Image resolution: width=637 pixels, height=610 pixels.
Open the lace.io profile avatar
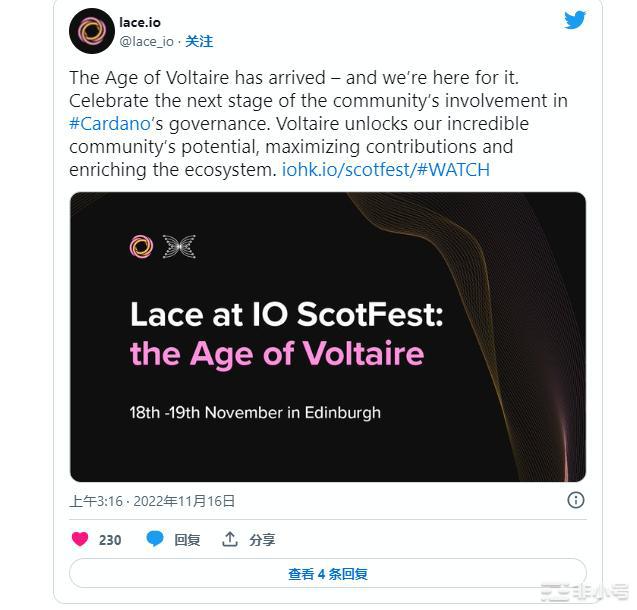(91, 31)
